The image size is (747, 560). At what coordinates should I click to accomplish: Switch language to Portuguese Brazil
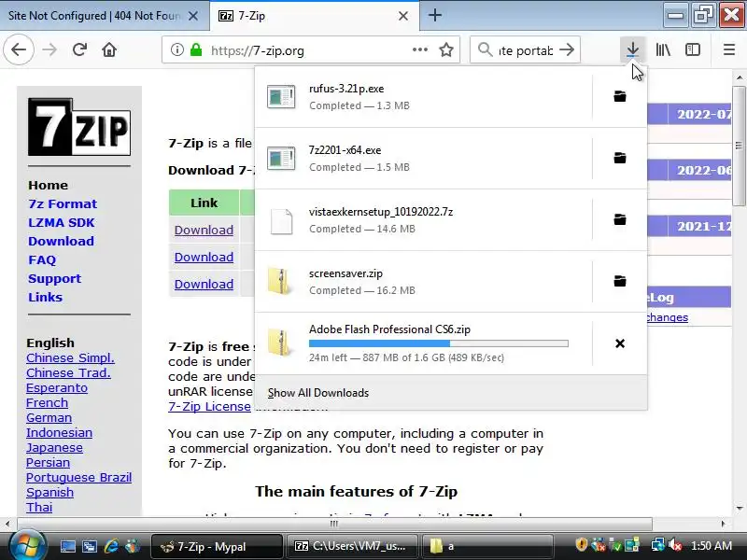pos(79,477)
